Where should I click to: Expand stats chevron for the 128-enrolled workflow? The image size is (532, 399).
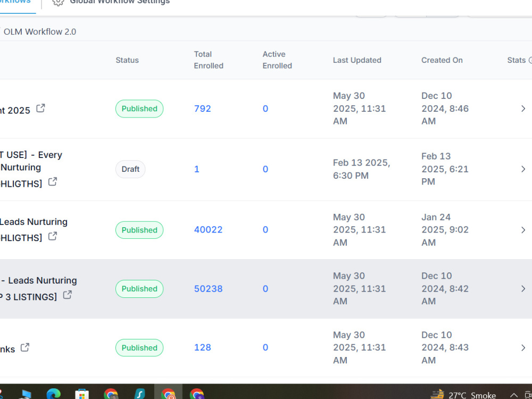523,348
